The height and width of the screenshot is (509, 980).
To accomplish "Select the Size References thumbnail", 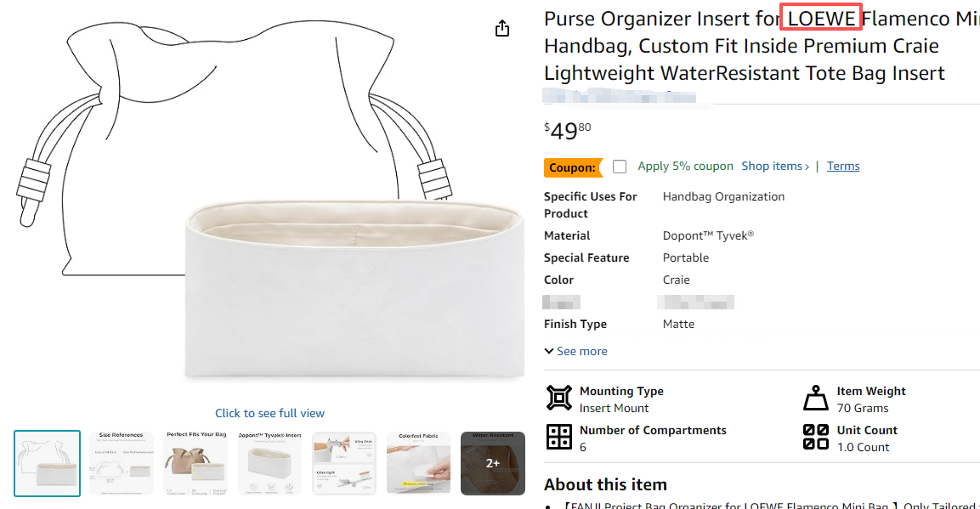I will tap(121, 463).
